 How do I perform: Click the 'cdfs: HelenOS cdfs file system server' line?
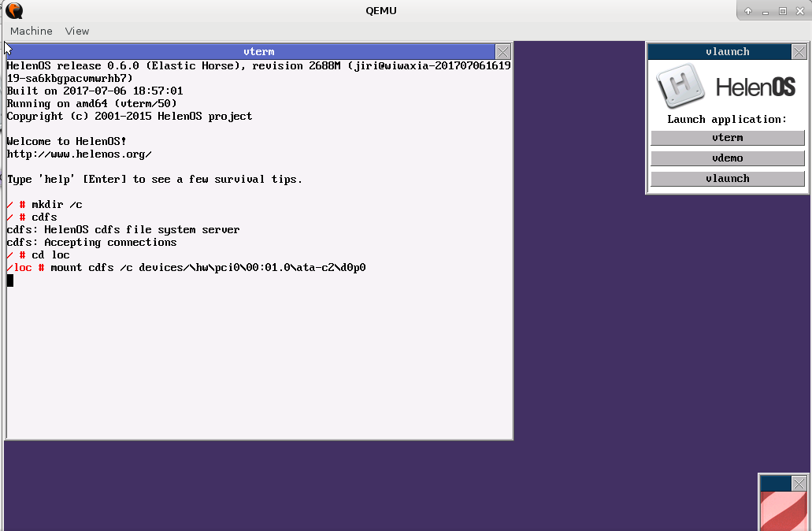pyautogui.click(x=123, y=229)
